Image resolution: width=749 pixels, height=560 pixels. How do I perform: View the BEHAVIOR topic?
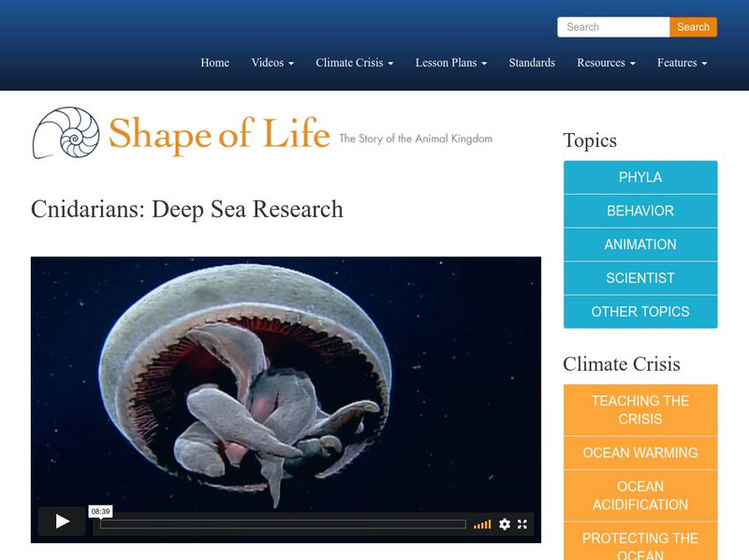point(639,211)
